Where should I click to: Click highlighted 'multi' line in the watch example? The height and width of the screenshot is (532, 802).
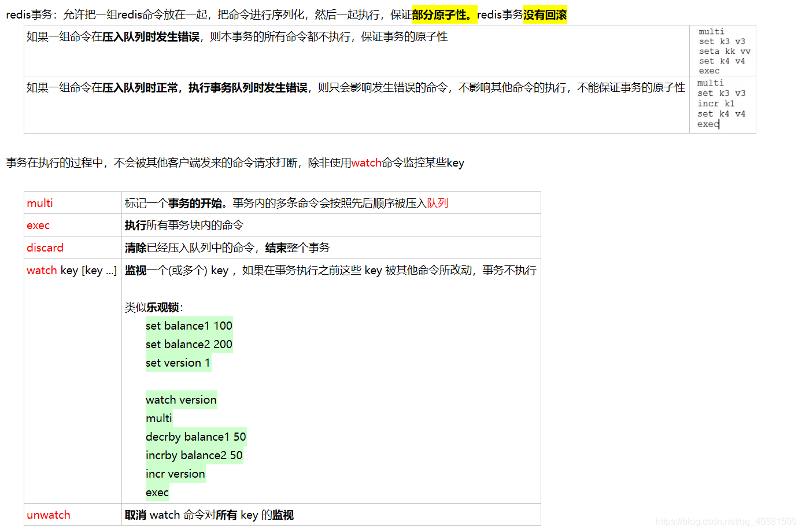point(159,418)
